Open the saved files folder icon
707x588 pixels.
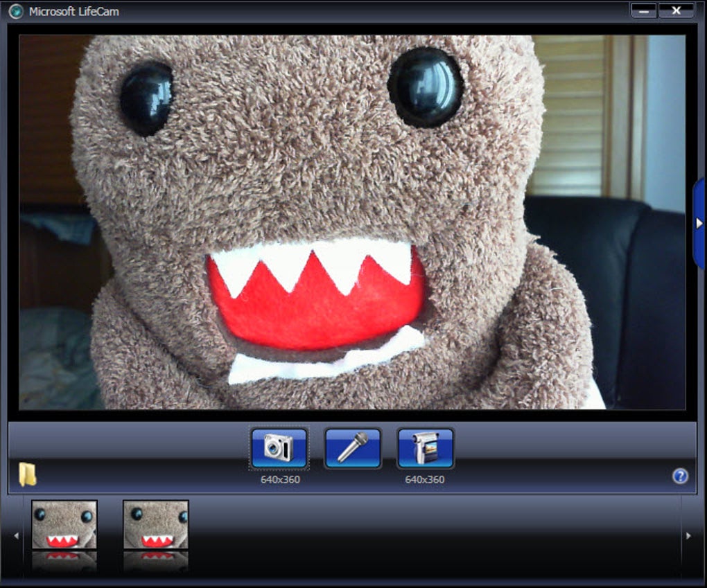[28, 474]
